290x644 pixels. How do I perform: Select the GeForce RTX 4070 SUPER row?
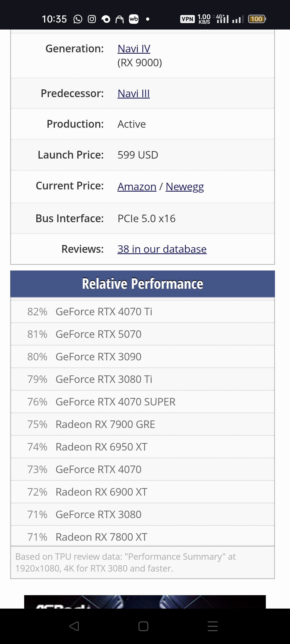[x=115, y=402]
